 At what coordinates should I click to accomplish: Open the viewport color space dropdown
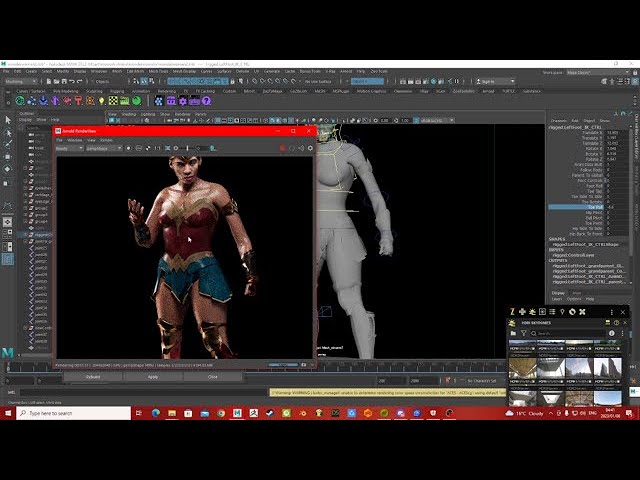coord(438,120)
